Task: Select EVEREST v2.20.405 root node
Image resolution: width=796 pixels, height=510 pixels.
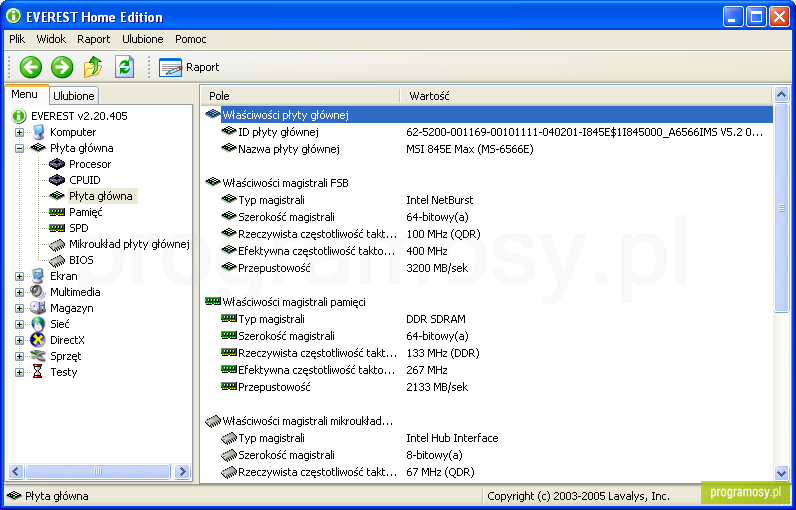Action: click(79, 116)
